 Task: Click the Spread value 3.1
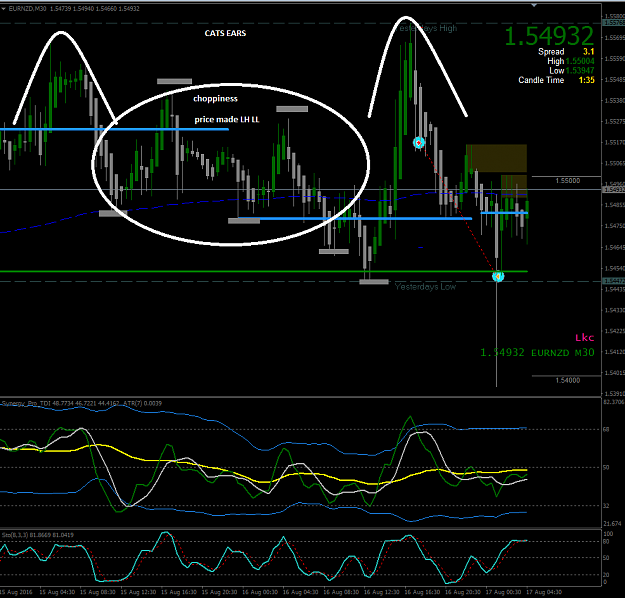pyautogui.click(x=588, y=51)
